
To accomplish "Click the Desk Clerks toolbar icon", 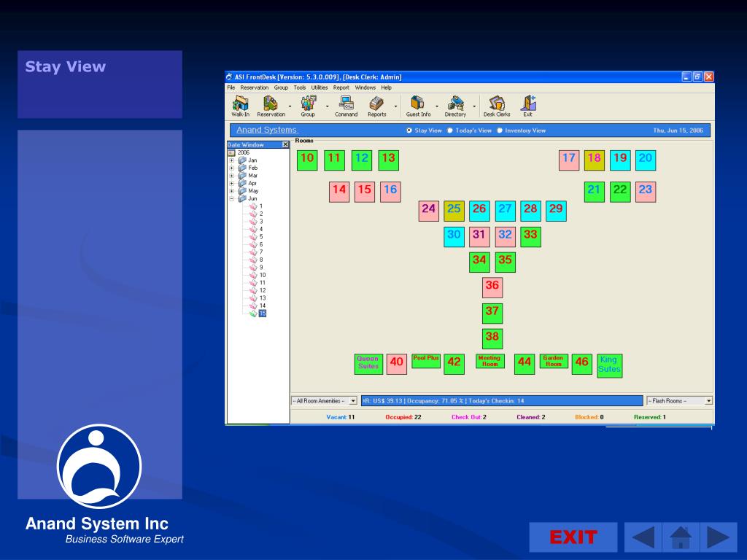I will (x=496, y=106).
